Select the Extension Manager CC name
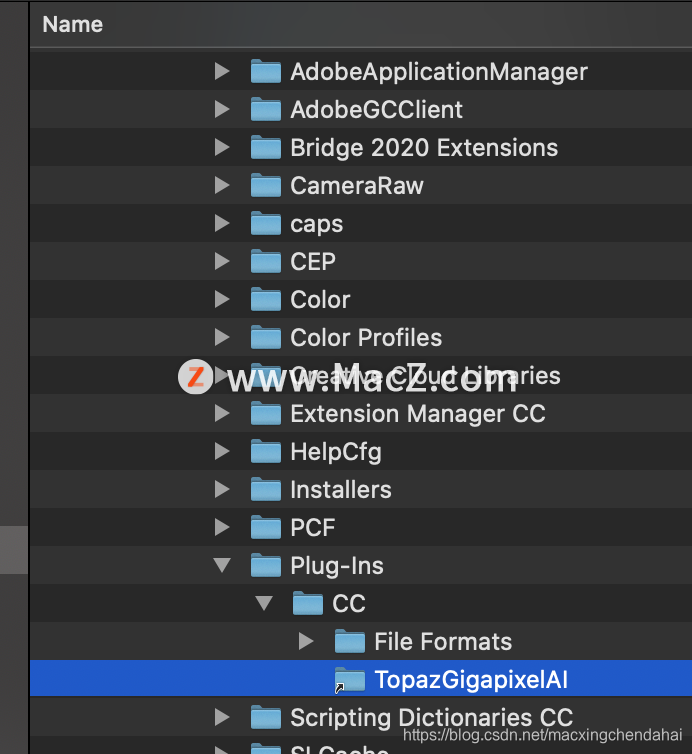The width and height of the screenshot is (692, 754). (x=417, y=414)
